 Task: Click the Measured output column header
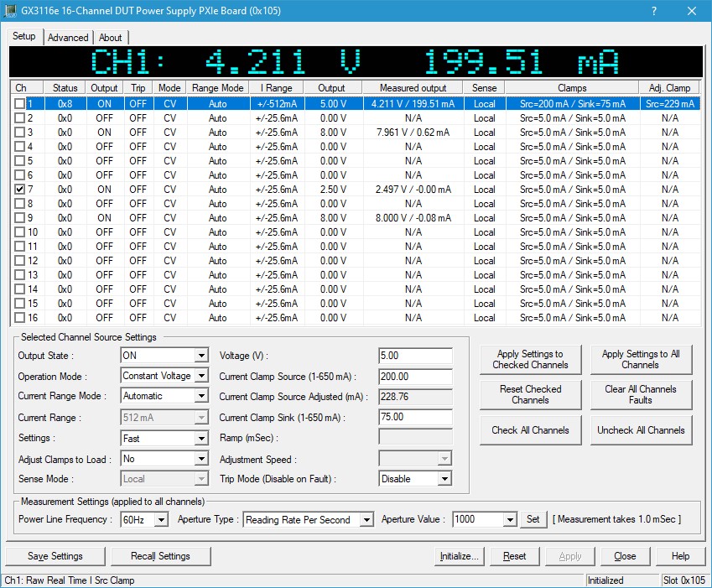(x=413, y=88)
